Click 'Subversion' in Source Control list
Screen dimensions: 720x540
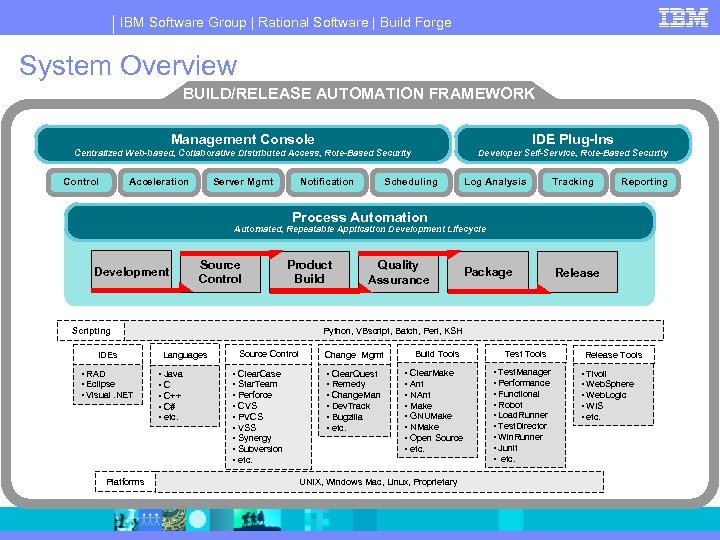(260, 449)
